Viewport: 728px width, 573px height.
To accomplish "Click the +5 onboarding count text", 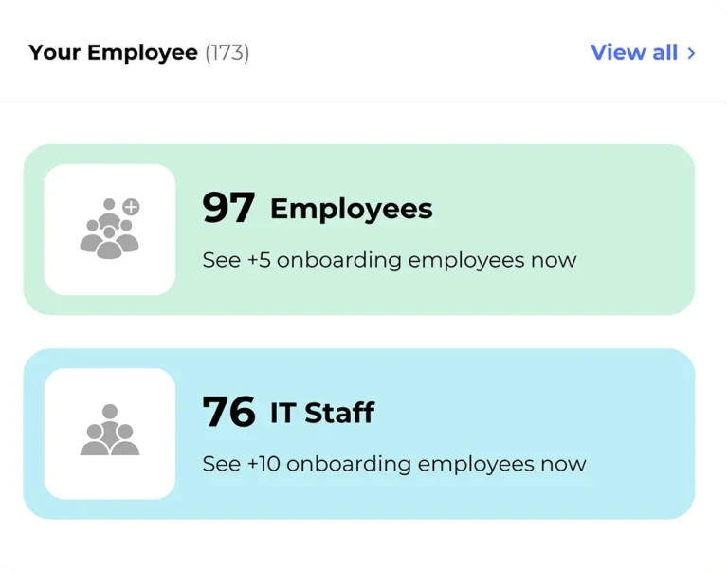I will tap(259, 260).
